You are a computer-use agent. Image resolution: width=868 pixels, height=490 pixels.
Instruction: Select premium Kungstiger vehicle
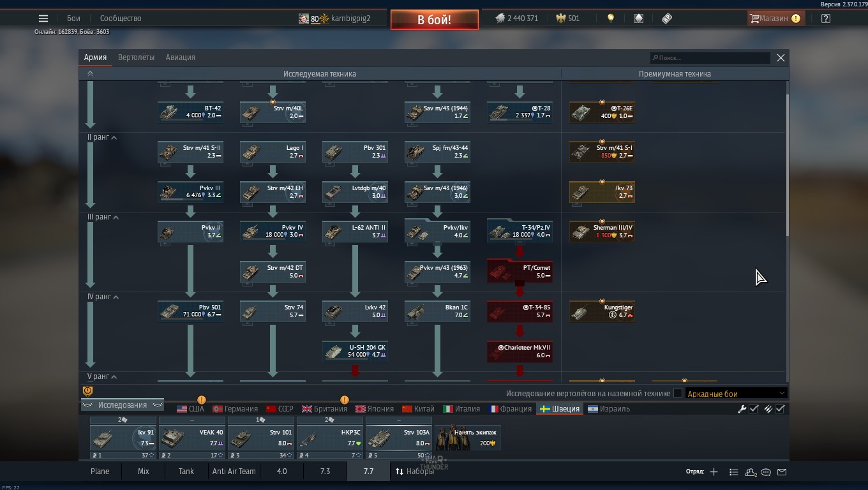click(x=602, y=311)
